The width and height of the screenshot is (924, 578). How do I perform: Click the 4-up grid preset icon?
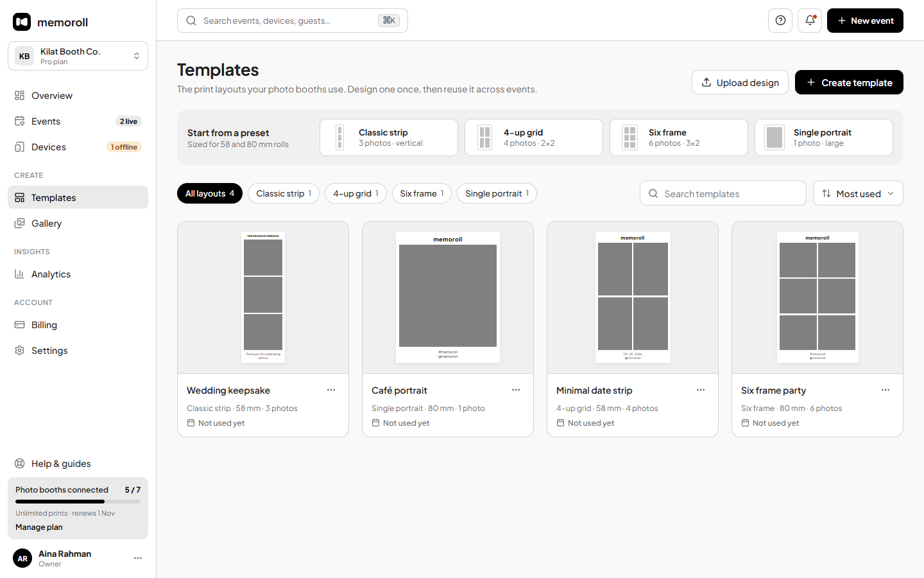point(485,137)
